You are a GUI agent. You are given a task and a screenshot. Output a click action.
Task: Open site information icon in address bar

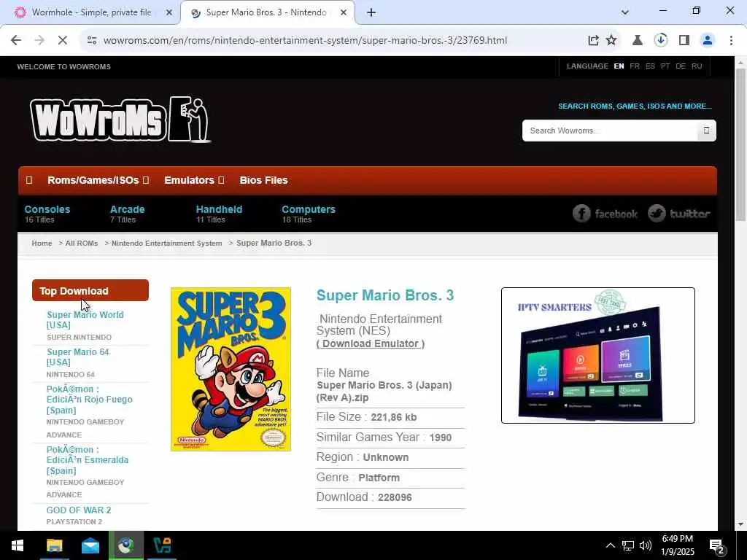click(x=92, y=41)
